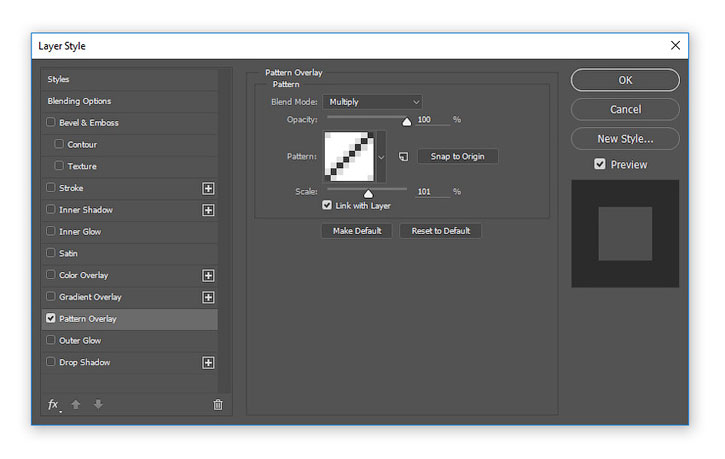Add another Color Overlay with plus icon
The image size is (725, 459).
[x=208, y=275]
